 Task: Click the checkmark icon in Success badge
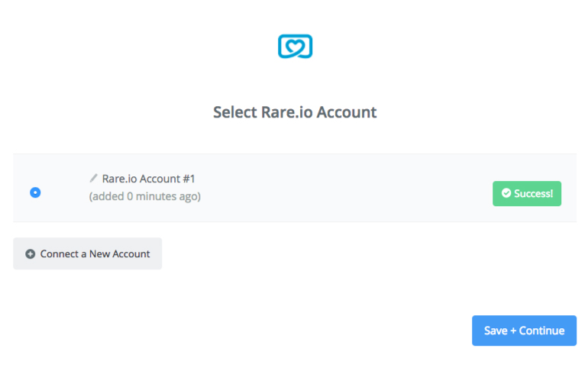[506, 193]
